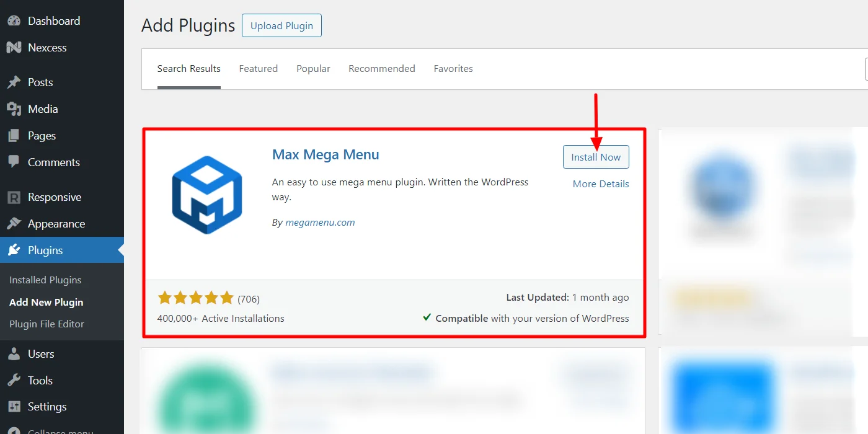Click the 400,000+ Active Installations text
Screen dimensions: 868x434
point(221,318)
